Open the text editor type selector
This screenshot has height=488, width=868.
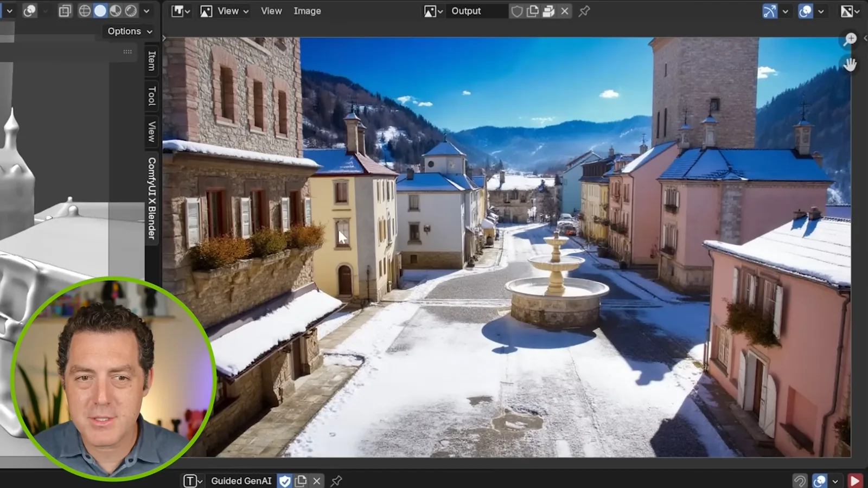click(x=193, y=481)
